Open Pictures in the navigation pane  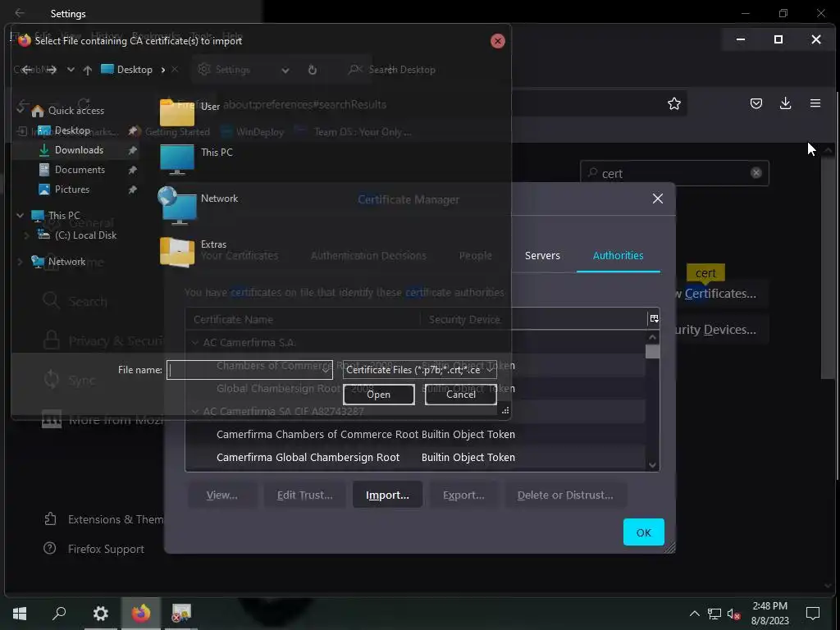72,189
